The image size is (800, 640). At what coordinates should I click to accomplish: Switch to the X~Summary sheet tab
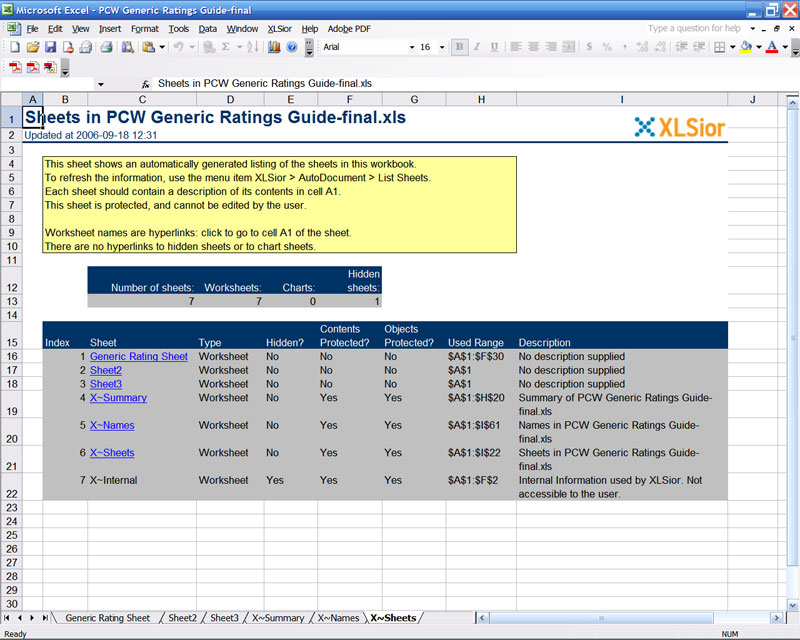277,618
